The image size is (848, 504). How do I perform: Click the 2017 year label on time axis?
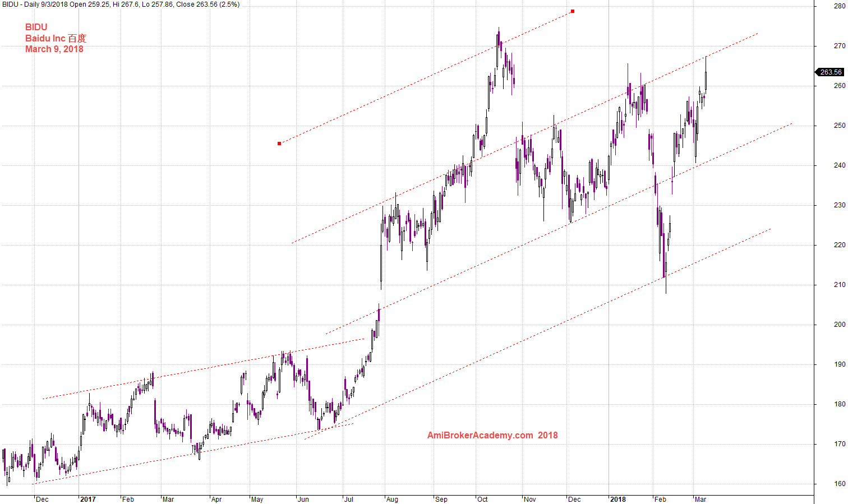pyautogui.click(x=87, y=500)
